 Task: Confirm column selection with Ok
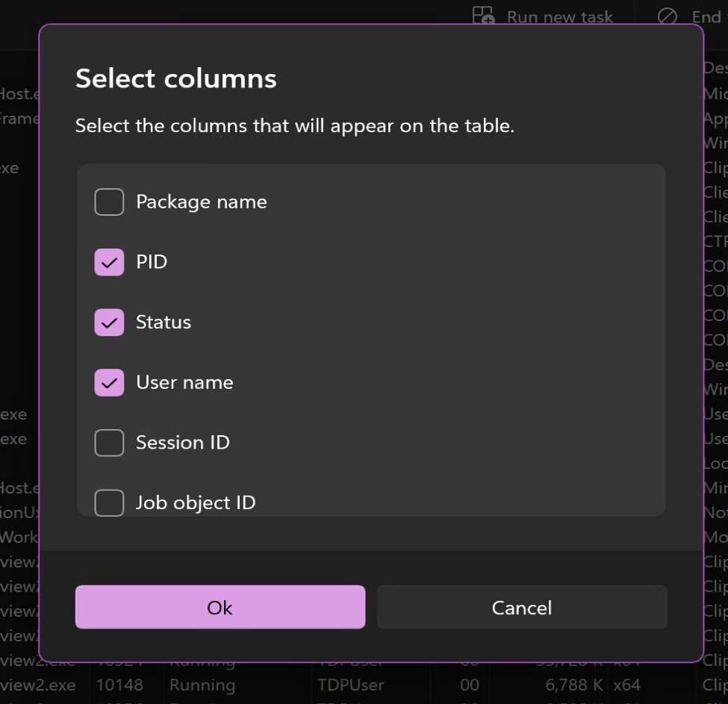pos(220,607)
